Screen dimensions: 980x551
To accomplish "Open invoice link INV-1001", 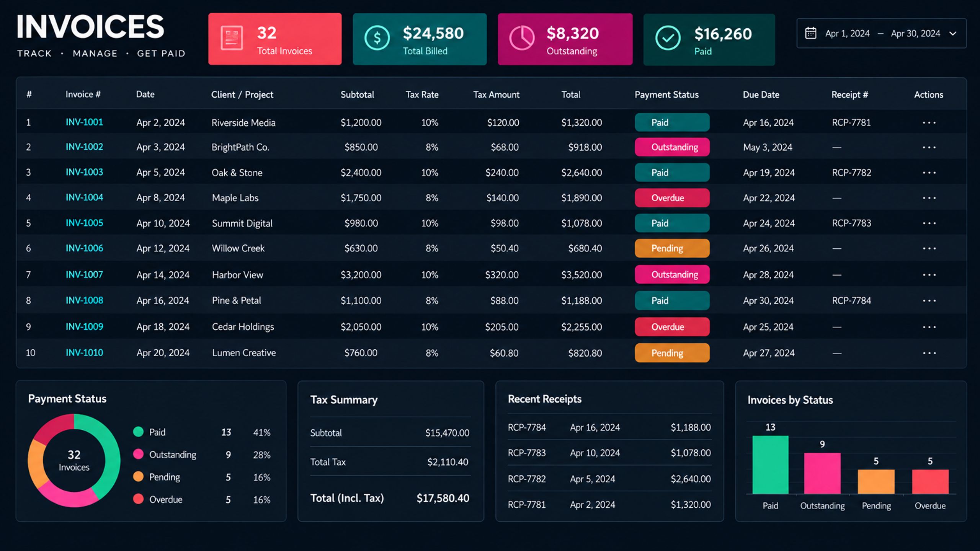I will tap(84, 122).
